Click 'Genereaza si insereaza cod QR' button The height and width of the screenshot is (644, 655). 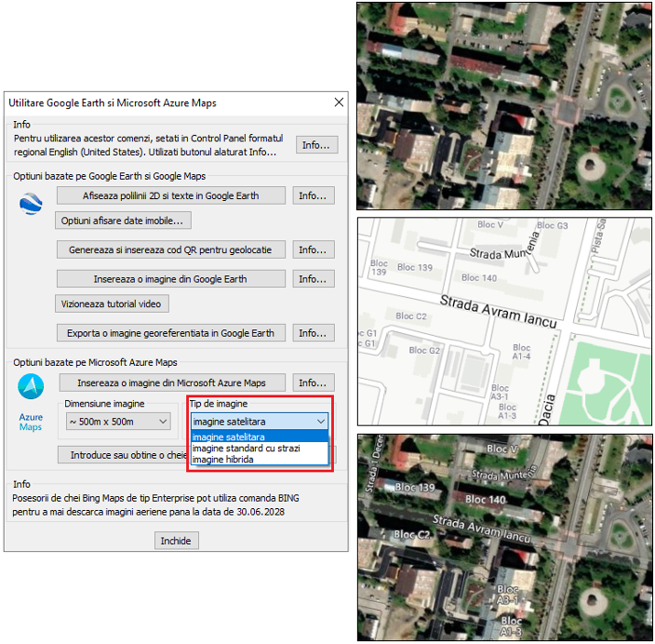[x=170, y=249]
